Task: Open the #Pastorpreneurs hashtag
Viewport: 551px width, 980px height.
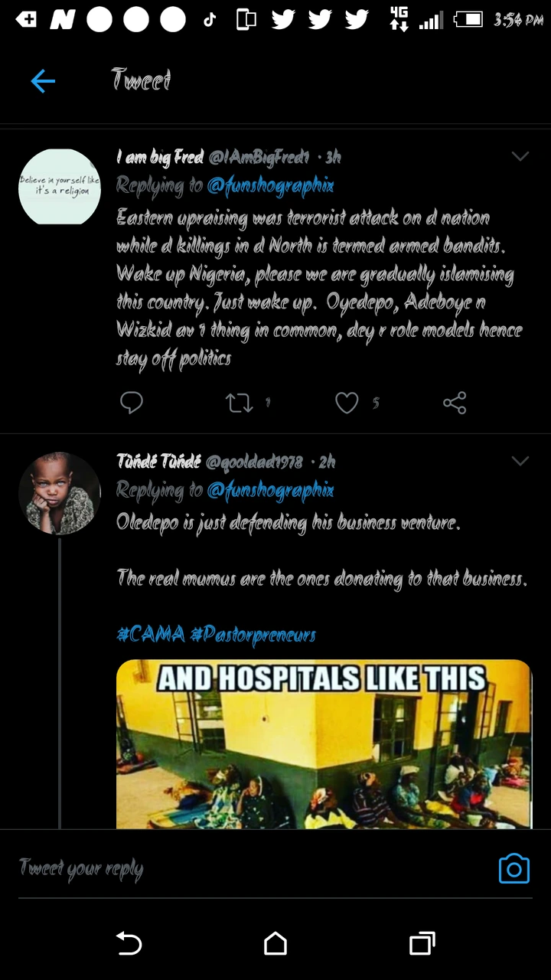Action: [253, 634]
